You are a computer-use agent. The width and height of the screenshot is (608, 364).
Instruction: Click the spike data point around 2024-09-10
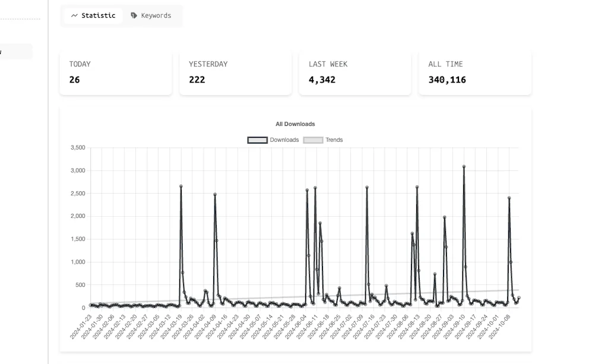point(464,167)
